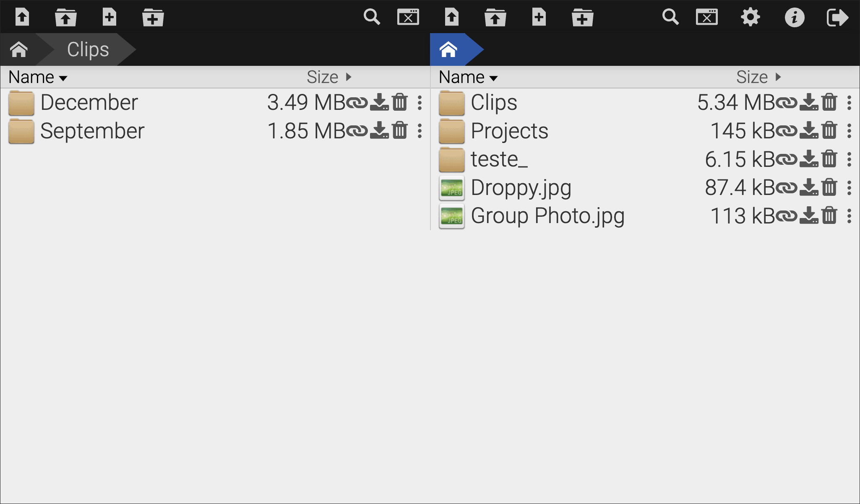Create new folder in right pane
Screen dimensions: 860x504
point(582,18)
